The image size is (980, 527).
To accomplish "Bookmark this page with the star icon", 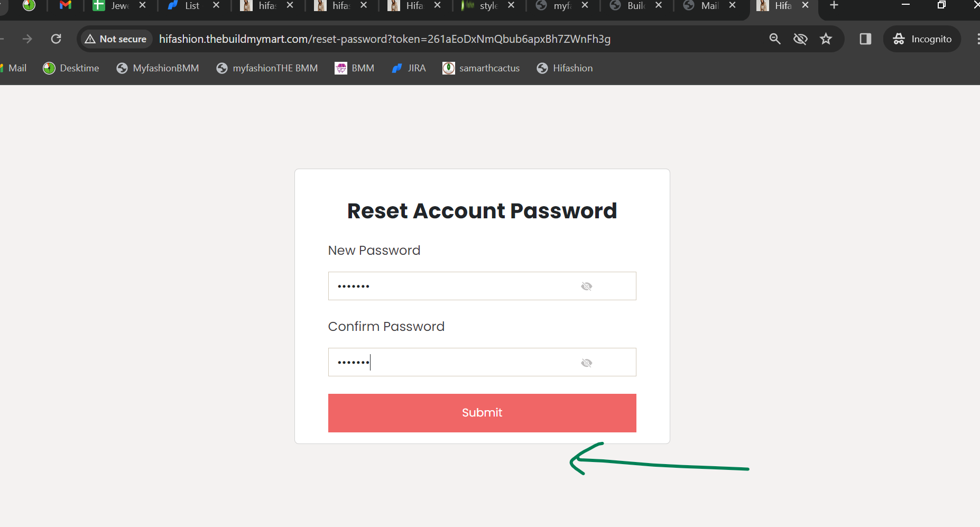I will click(826, 39).
